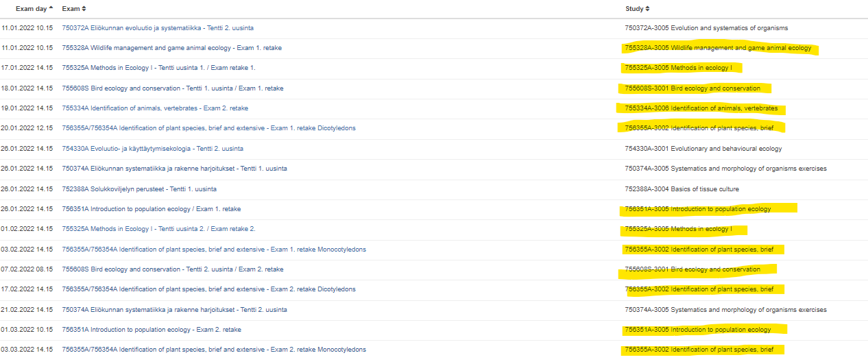Viewport: 868px width, 364px height.
Task: Select Solukkoviljelyn perusteet Tentti 1. uusinta exam
Action: pos(139,189)
